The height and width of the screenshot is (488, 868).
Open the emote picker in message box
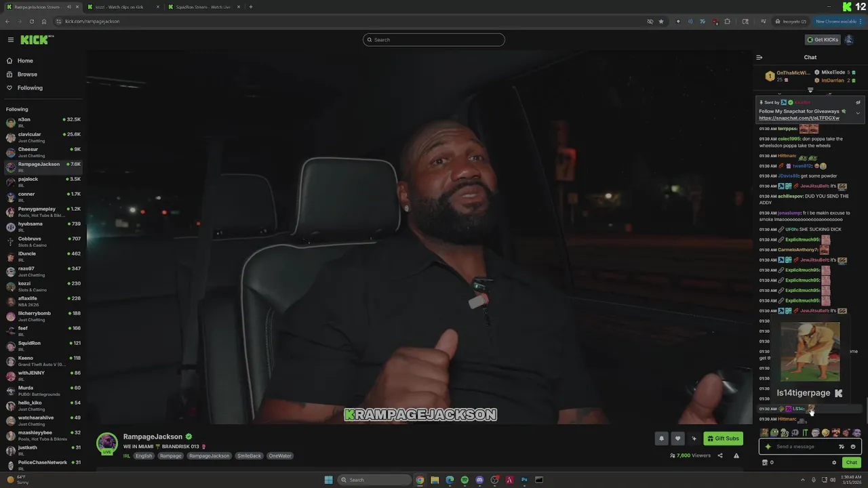click(853, 447)
